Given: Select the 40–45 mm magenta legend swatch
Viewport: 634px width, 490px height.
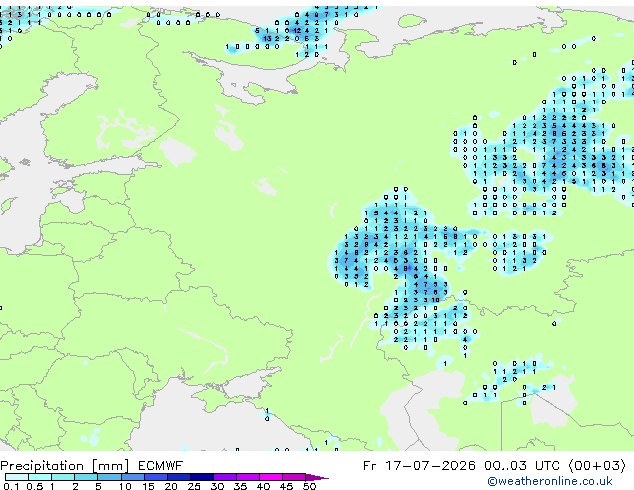Looking at the screenshot, I should tap(271, 477).
